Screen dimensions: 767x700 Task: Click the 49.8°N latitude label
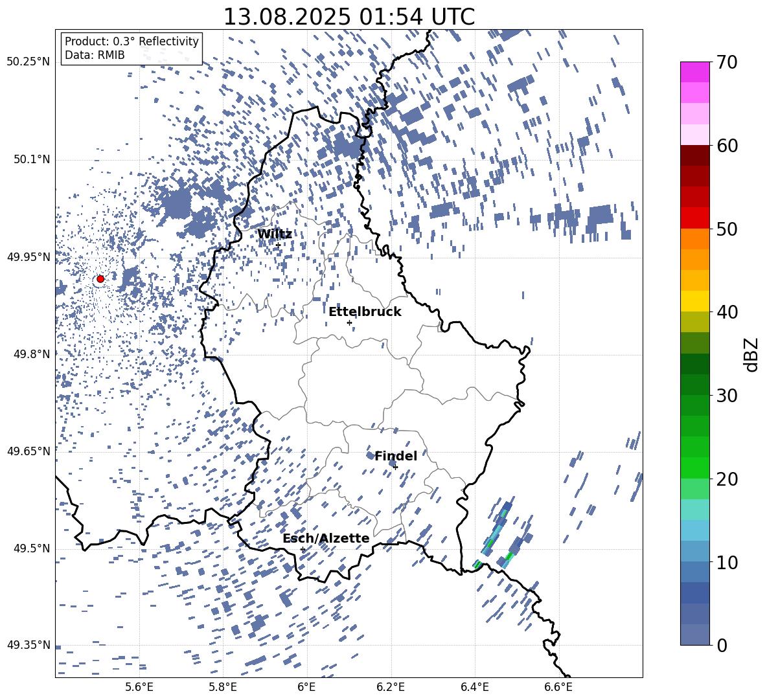pyautogui.click(x=32, y=354)
